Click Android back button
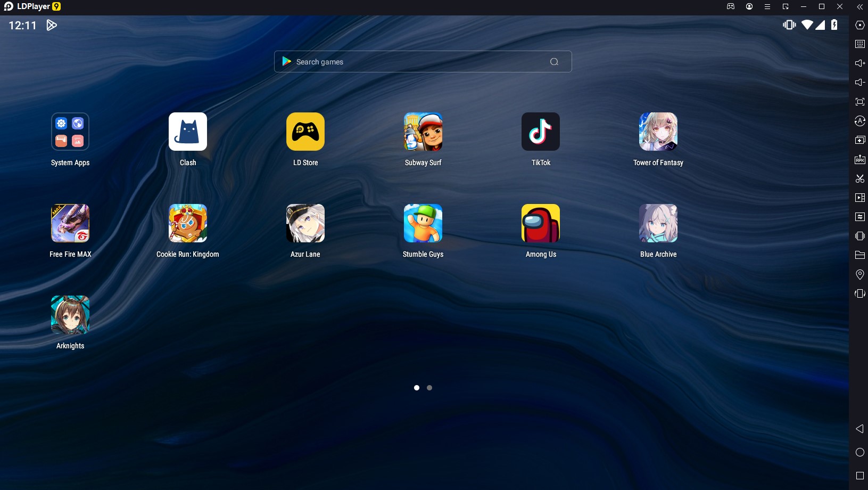The height and width of the screenshot is (490, 868). point(859,429)
